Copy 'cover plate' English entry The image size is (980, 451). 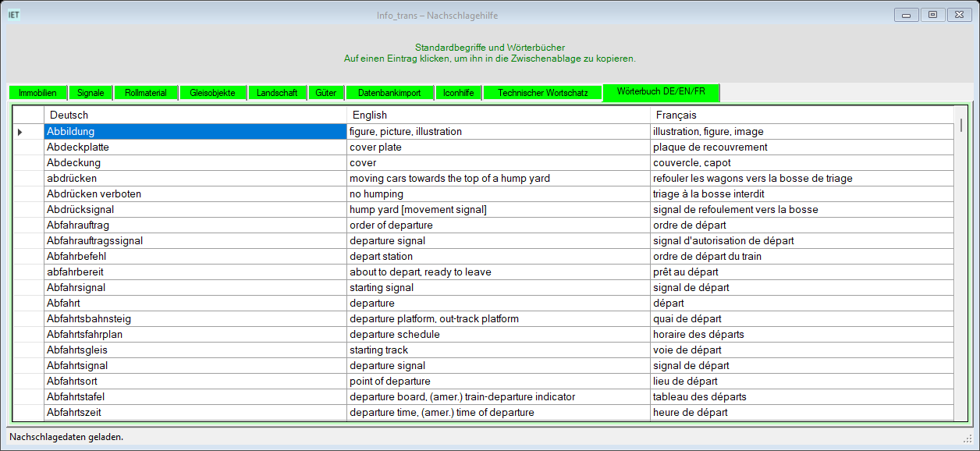coord(499,147)
